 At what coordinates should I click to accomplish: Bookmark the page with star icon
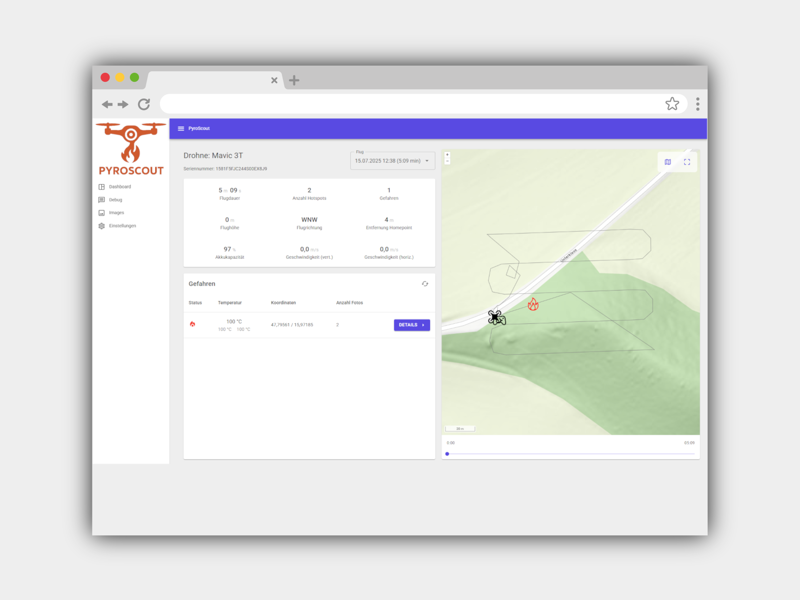point(672,104)
